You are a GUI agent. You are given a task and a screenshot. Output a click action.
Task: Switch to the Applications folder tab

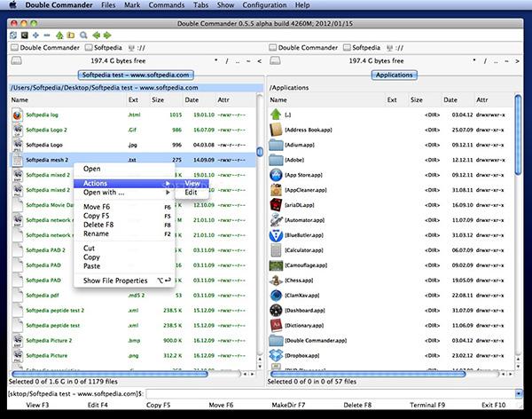pos(395,75)
